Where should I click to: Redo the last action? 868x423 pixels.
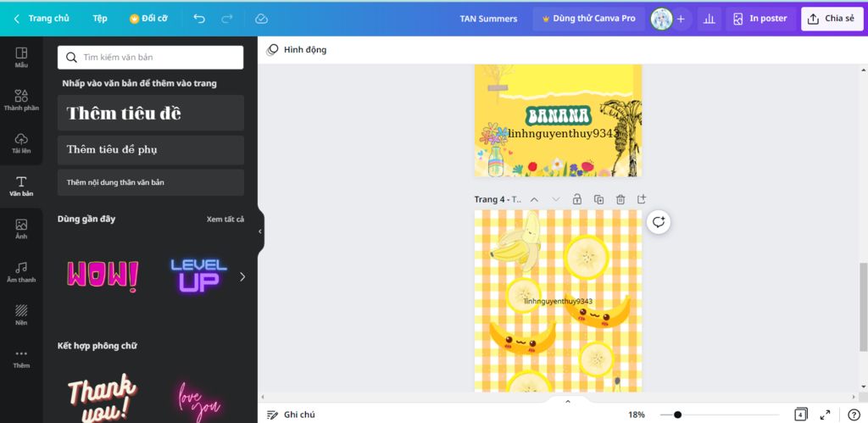pyautogui.click(x=227, y=19)
